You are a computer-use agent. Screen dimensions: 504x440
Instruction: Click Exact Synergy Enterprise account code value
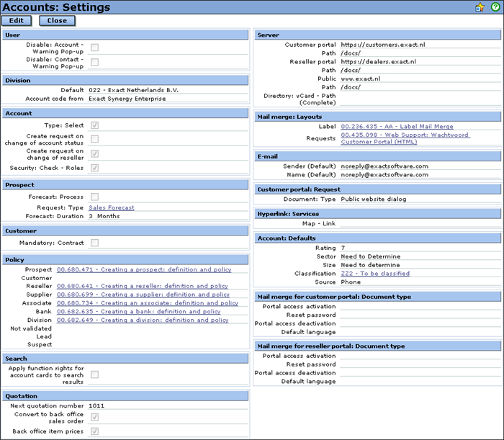pyautogui.click(x=127, y=99)
